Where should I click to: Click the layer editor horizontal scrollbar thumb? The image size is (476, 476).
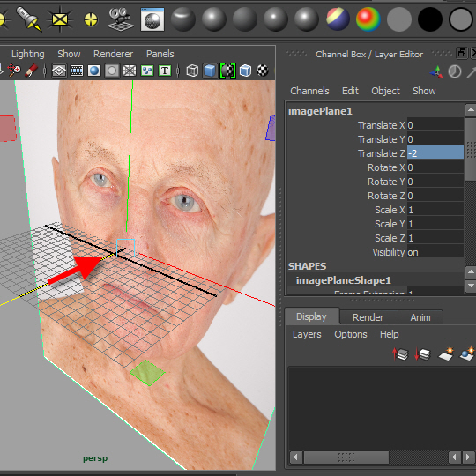point(346,457)
